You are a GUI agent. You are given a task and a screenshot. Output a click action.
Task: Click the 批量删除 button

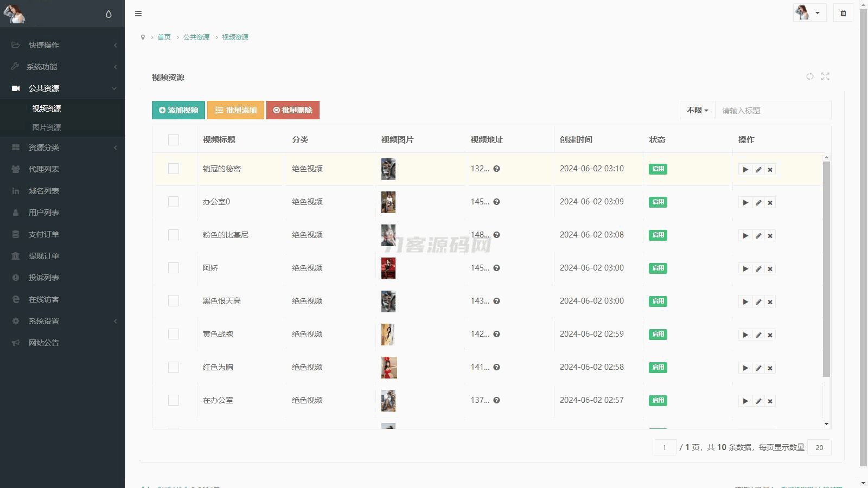coord(293,110)
